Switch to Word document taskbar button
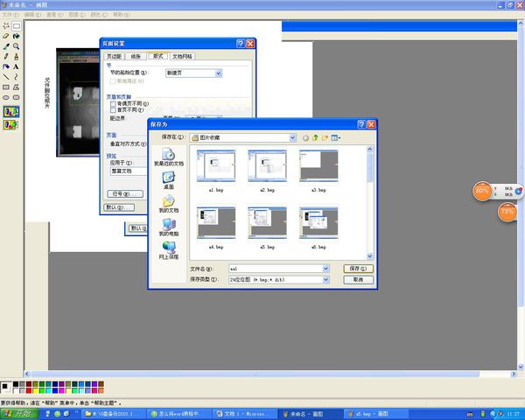 tap(244, 414)
